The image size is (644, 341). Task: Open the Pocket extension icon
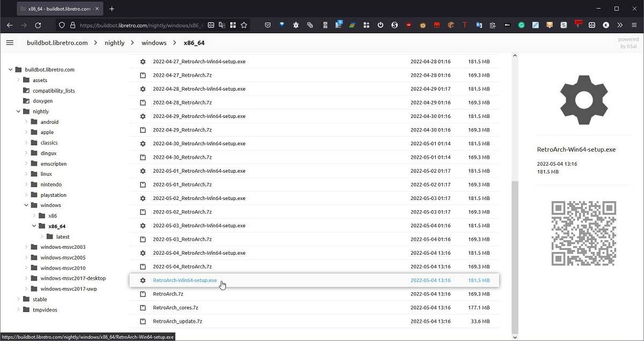pyautogui.click(x=268, y=25)
